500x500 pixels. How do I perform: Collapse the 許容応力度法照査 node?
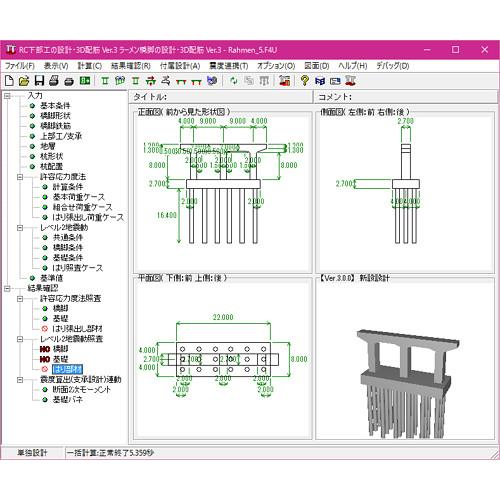pyautogui.click(x=20, y=298)
